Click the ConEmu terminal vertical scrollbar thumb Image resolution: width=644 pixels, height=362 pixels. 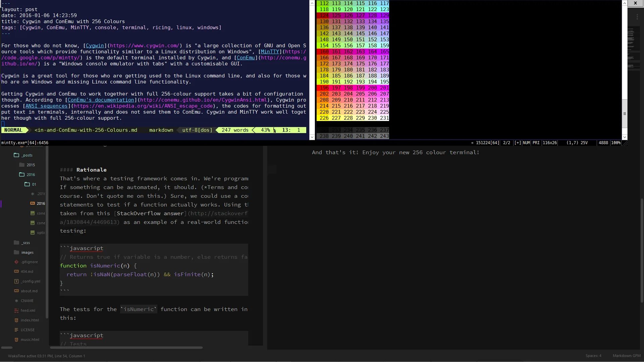[x=625, y=114]
